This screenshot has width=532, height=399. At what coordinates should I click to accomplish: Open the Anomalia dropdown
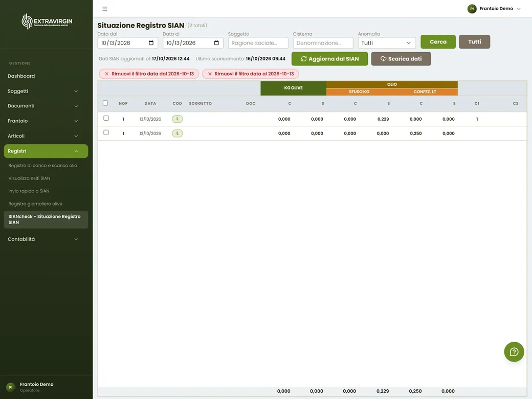(x=387, y=43)
